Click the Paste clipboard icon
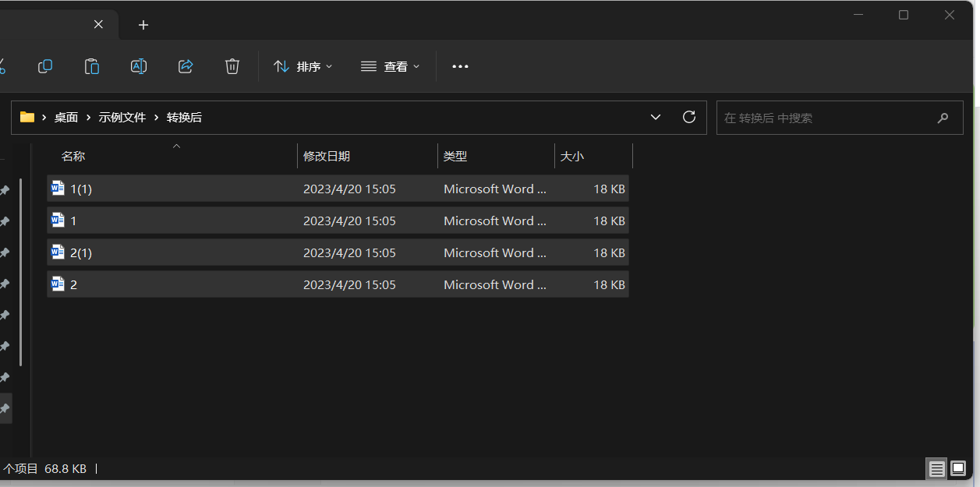 pos(92,67)
